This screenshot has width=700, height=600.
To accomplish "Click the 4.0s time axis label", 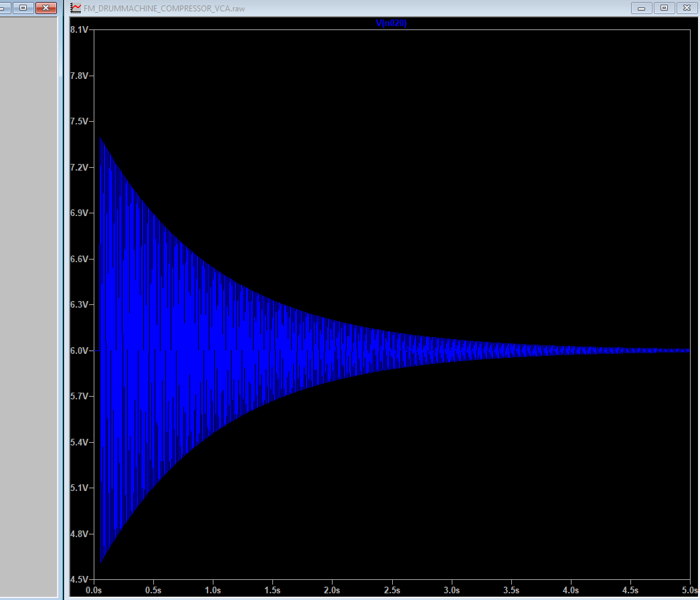I will (x=571, y=590).
